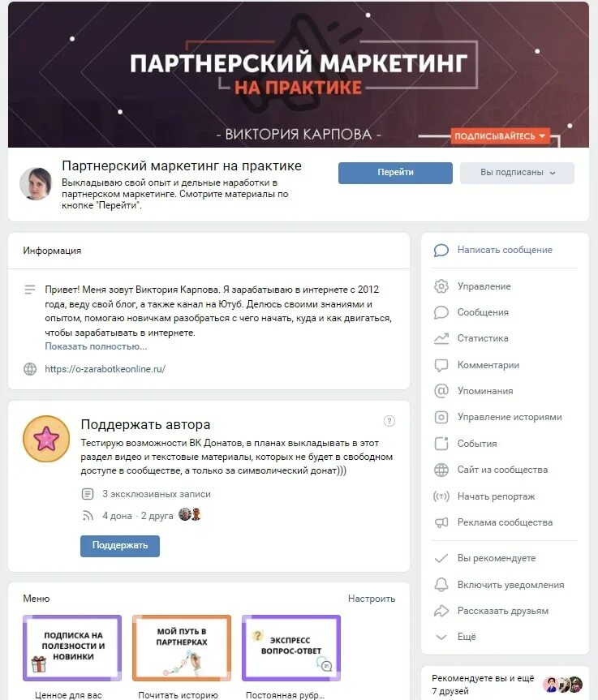This screenshot has width=598, height=700.
Task: Open Статистика chart icon
Action: click(441, 338)
